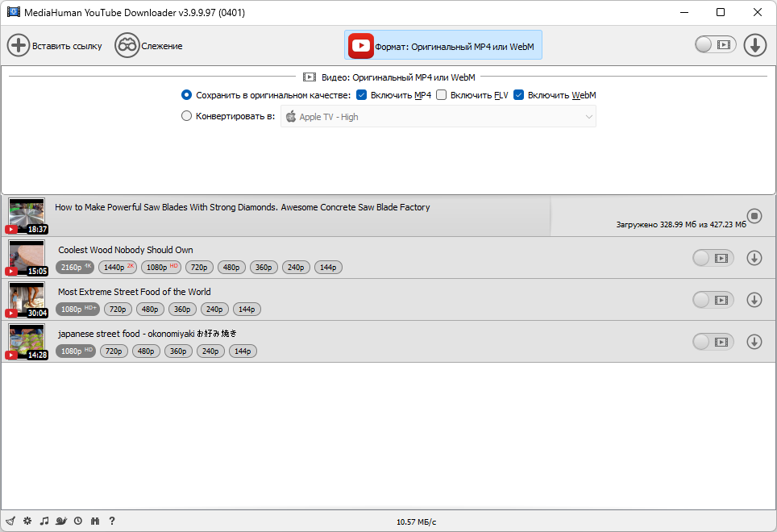The width and height of the screenshot is (777, 532).
Task: Open the Формат YouTube format selector
Action: [443, 45]
